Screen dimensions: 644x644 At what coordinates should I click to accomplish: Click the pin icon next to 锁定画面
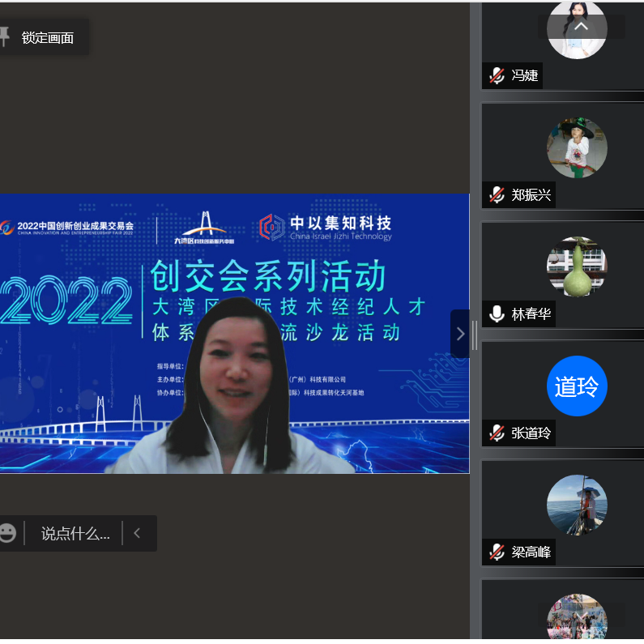pos(4,37)
